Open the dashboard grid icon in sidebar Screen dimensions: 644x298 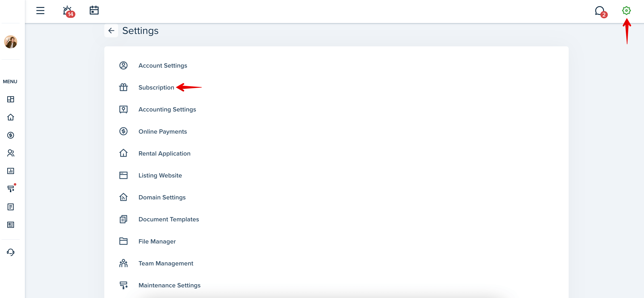[10, 99]
